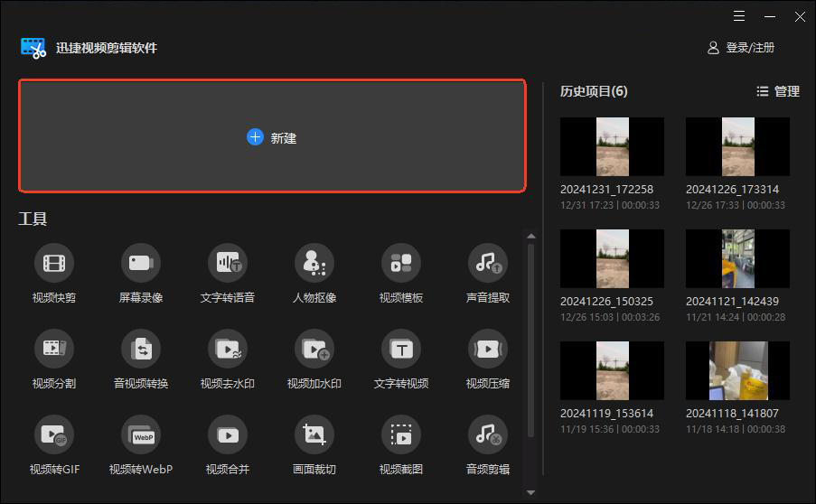Open history project 20241226_150325 thumbnail
The image size is (816, 504).
(x=612, y=258)
